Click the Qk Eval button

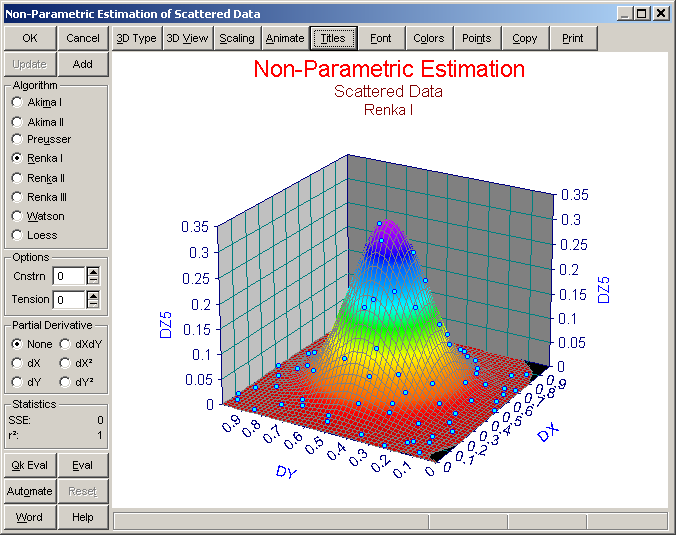(30, 465)
